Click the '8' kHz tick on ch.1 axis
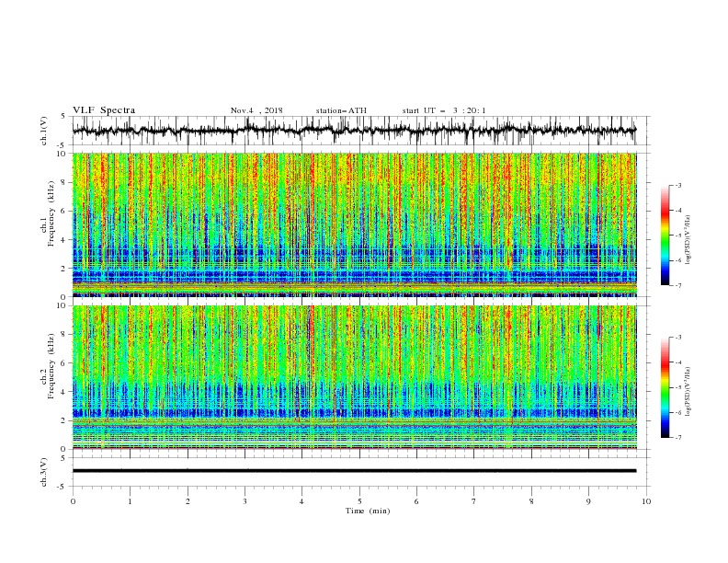The height and width of the screenshot is (563, 728). [x=65, y=182]
